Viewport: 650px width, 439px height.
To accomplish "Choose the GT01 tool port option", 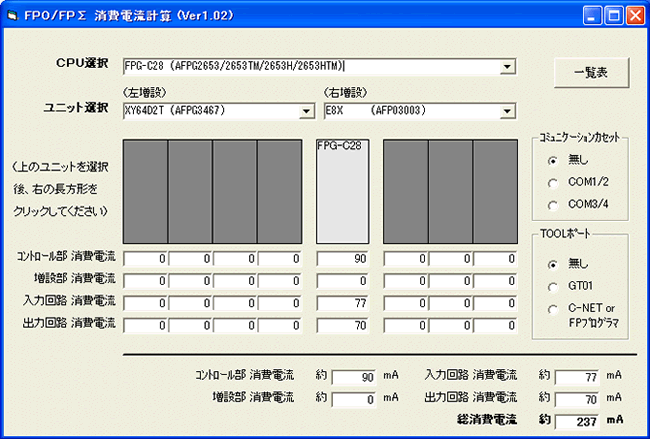I will tap(552, 286).
